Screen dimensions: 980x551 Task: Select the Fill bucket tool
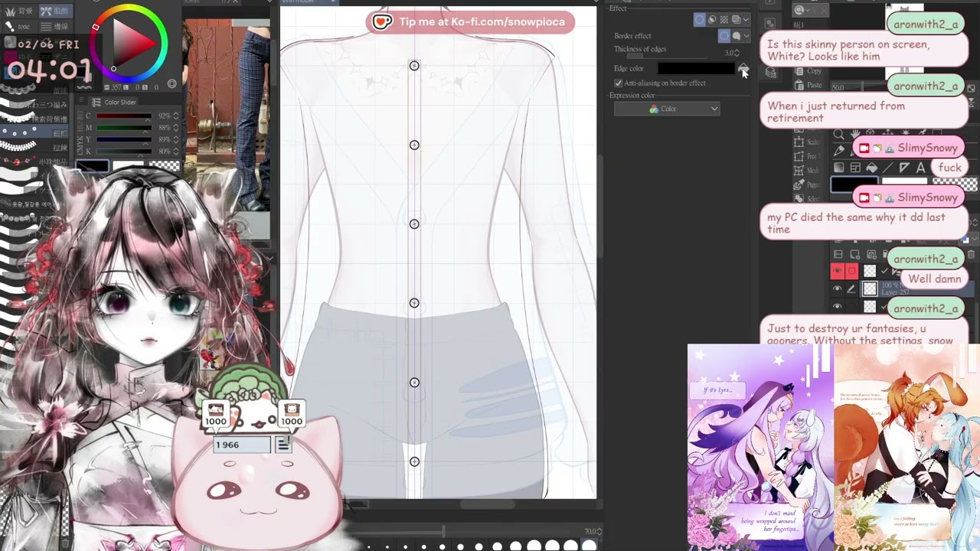[871, 168]
